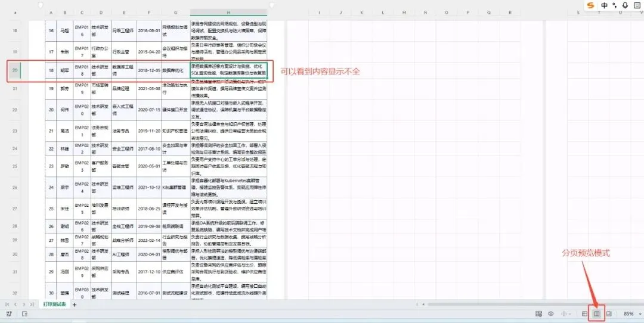Select row 31 header
The image size is (644, 323).
[x=15, y=272]
